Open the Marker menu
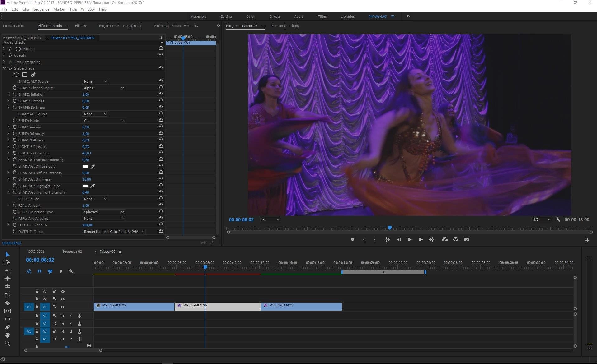Image resolution: width=597 pixels, height=364 pixels. click(59, 9)
